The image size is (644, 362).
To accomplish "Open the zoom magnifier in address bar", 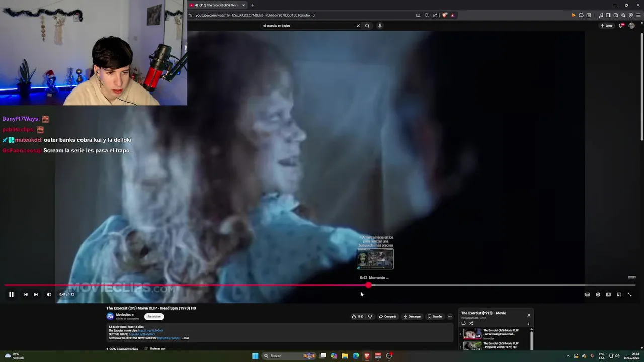I will pyautogui.click(x=427, y=15).
